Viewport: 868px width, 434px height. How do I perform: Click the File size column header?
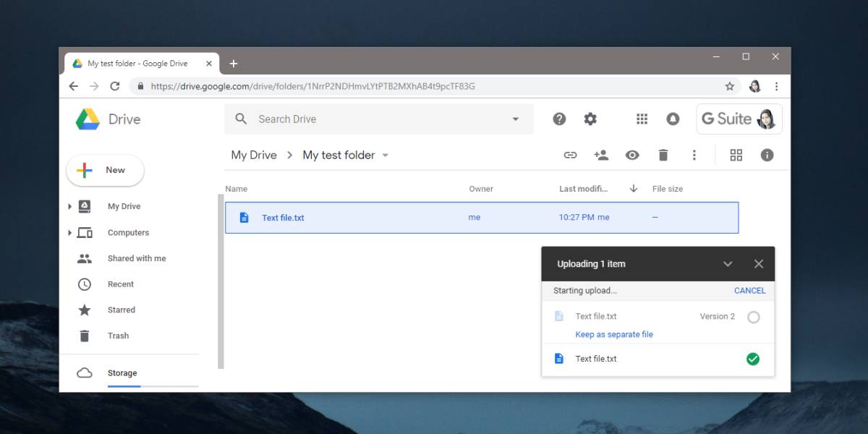668,189
